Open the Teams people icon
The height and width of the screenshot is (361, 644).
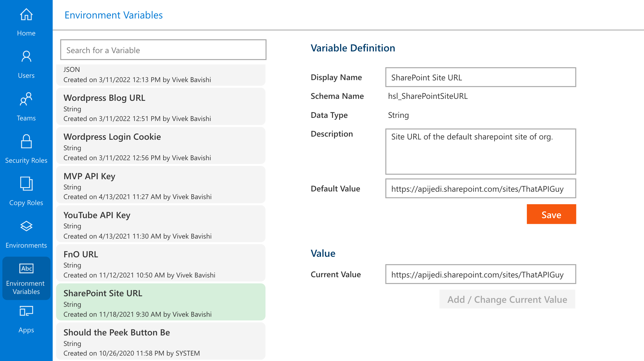point(26,99)
